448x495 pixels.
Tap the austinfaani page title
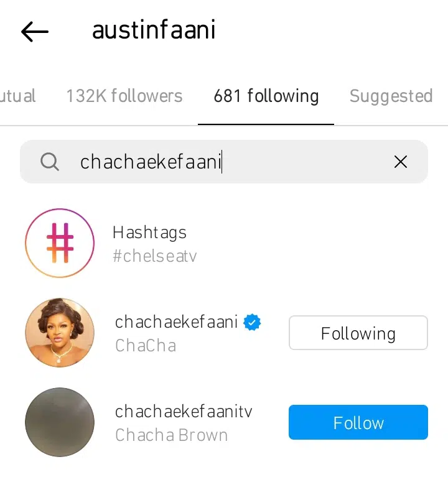[x=154, y=30]
